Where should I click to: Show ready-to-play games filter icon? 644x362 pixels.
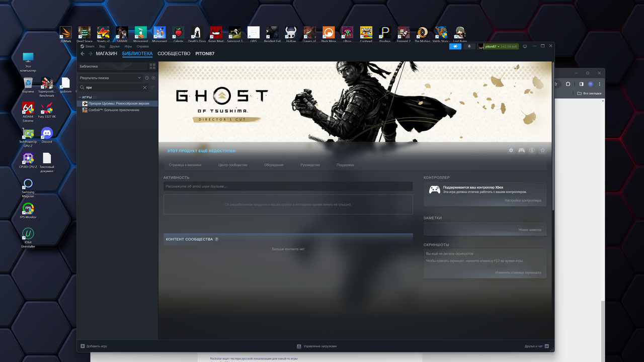[x=153, y=78]
